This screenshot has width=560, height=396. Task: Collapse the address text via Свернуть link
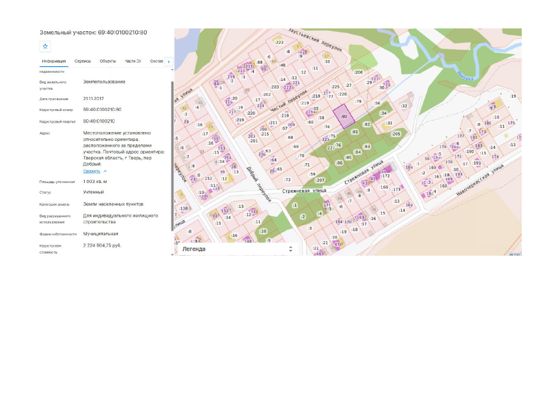coord(92,171)
